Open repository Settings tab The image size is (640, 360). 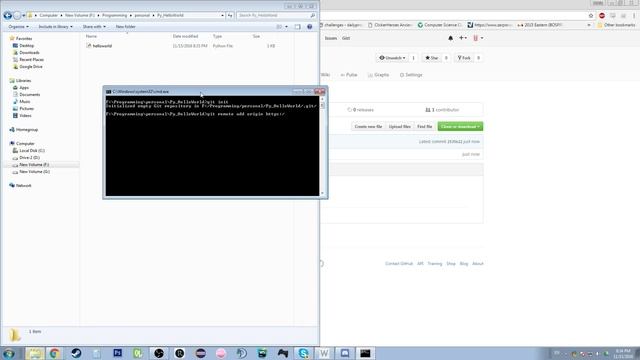pyautogui.click(x=411, y=75)
